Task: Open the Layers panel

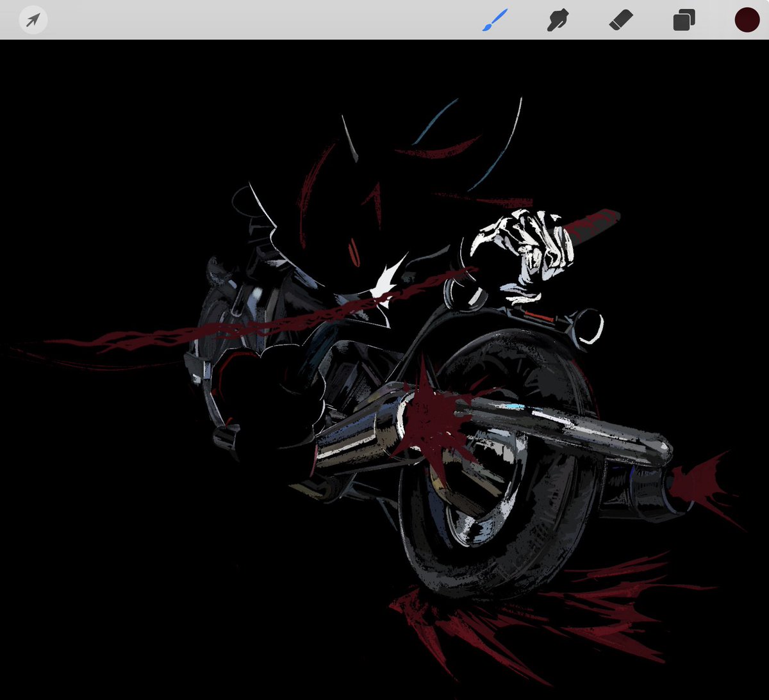Action: click(684, 20)
